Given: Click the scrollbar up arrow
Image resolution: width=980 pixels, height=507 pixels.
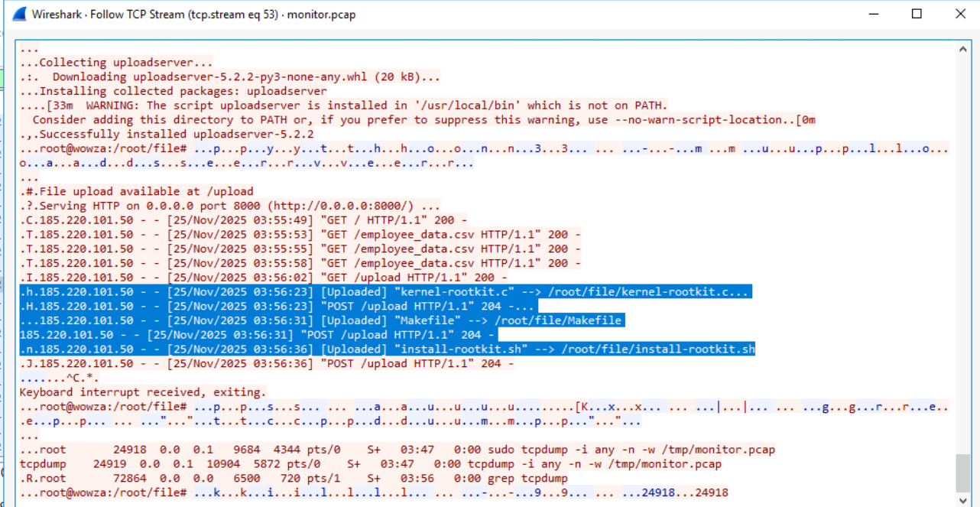Looking at the screenshot, I should tap(963, 48).
